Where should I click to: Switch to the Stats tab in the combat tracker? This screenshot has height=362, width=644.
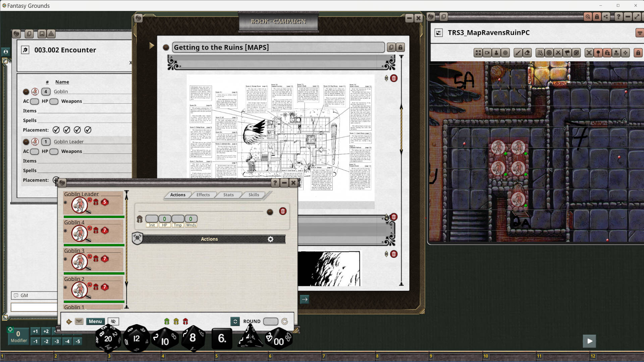(228, 195)
